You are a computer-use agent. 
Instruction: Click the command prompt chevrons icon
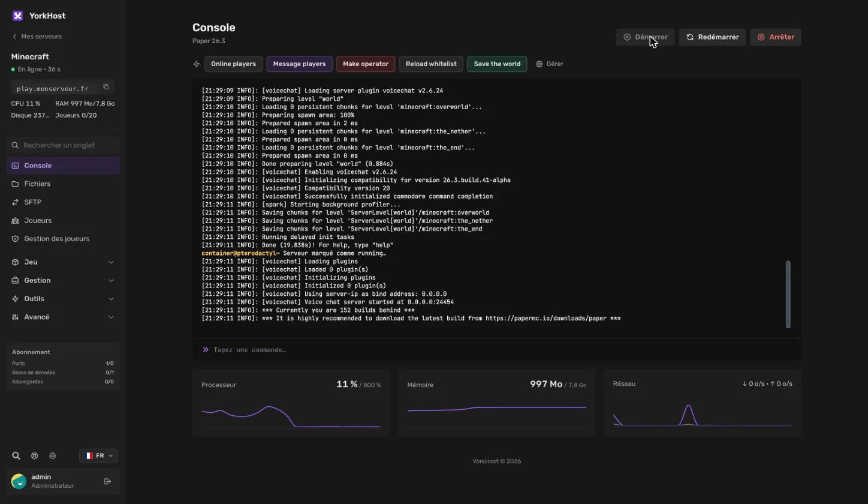[206, 349]
